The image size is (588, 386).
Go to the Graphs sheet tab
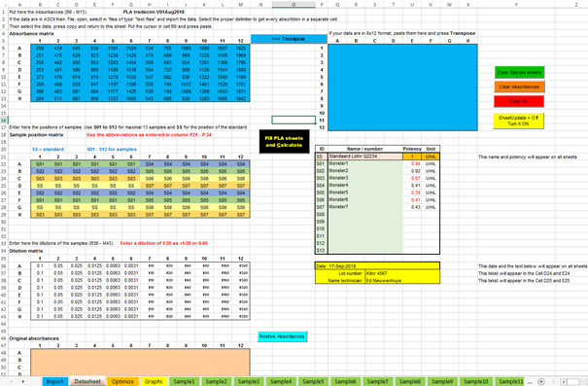point(154,381)
